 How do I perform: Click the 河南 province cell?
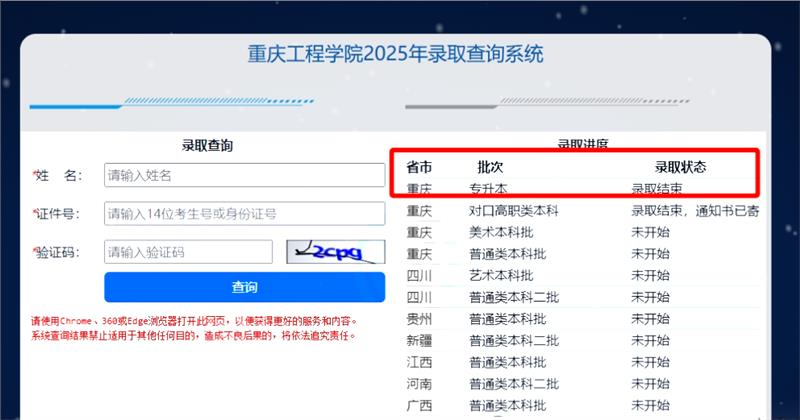point(419,384)
